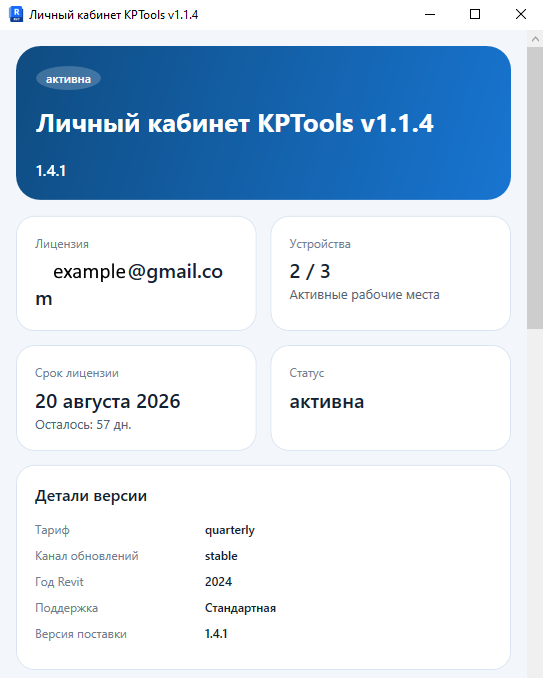Click the 'Устройства' card label

(x=320, y=244)
